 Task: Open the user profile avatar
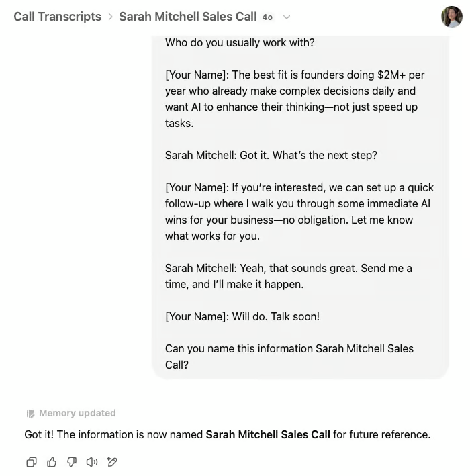point(451,17)
